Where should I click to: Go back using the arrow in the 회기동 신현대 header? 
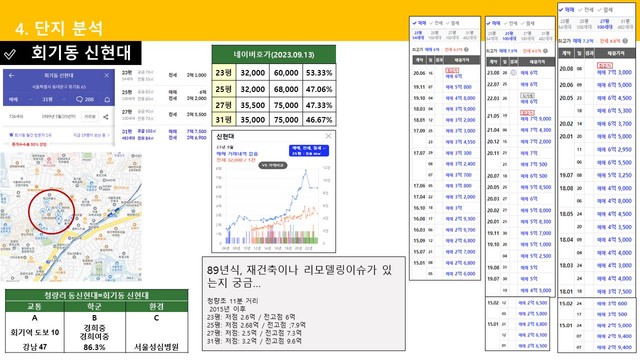[11, 76]
